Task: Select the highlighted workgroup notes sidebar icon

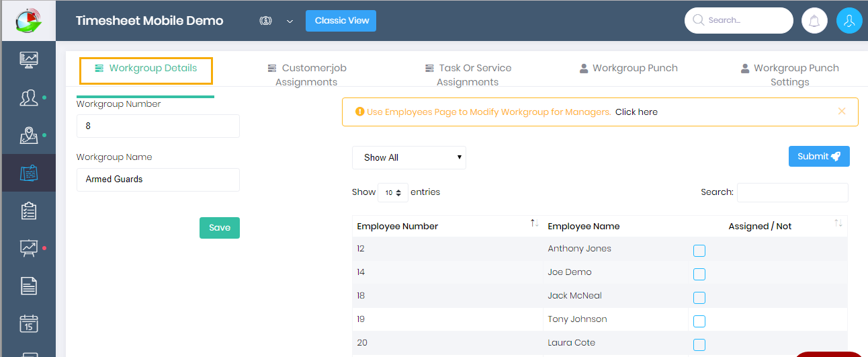Action: point(29,173)
